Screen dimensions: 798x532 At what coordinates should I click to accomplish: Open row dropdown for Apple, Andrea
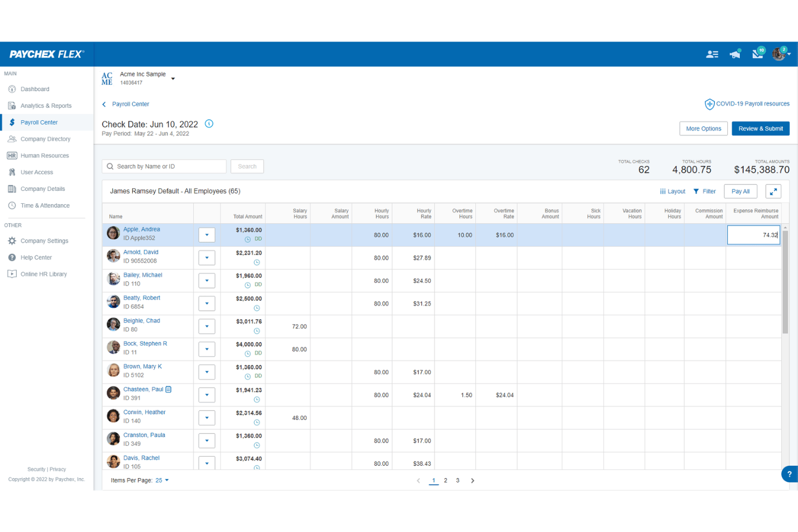(207, 235)
